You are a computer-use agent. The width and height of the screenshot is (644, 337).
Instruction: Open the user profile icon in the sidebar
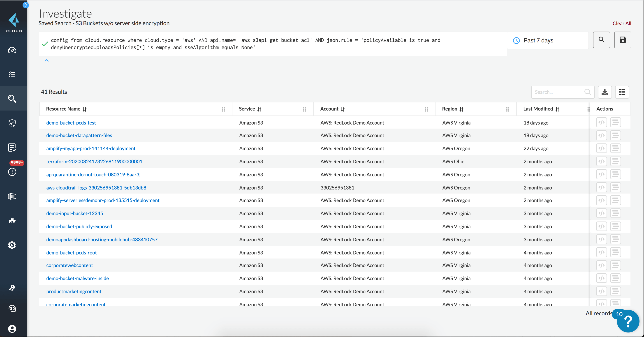tap(12, 329)
